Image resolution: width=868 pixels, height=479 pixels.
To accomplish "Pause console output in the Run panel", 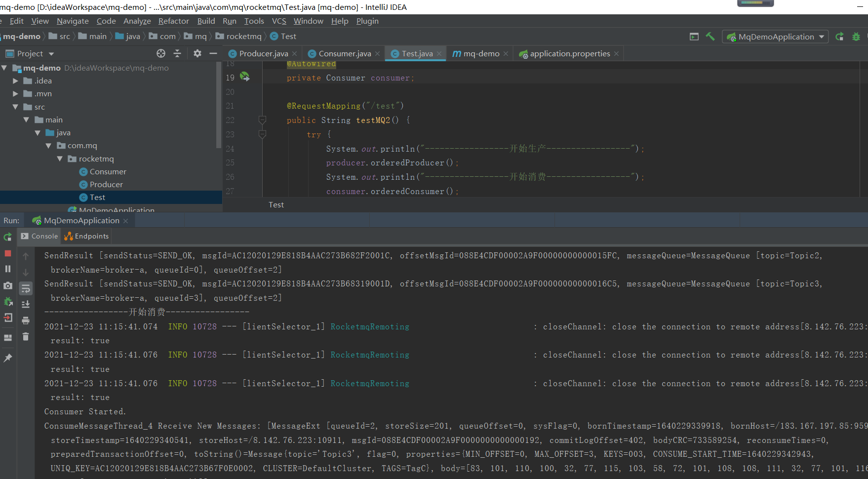I will pyautogui.click(x=7, y=269).
